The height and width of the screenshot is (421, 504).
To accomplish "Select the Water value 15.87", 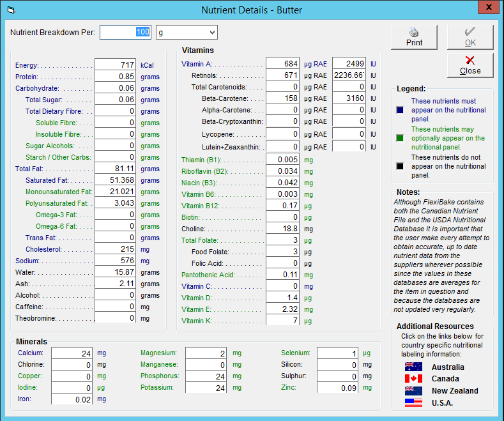I will [x=116, y=272].
